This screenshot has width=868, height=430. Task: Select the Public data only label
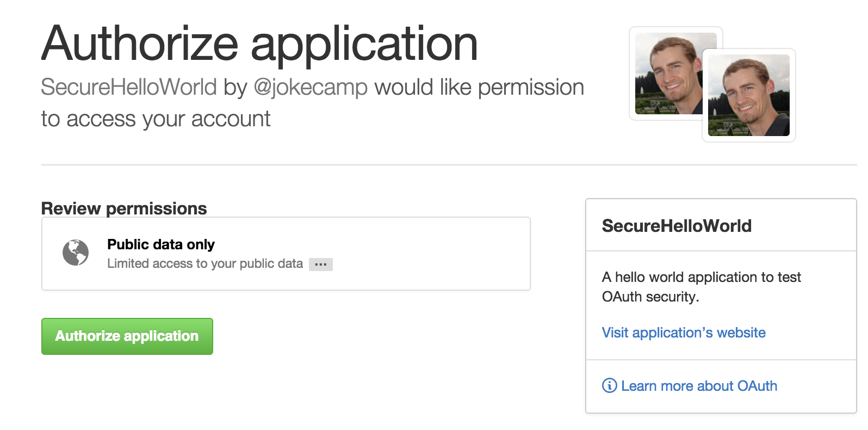tap(160, 244)
